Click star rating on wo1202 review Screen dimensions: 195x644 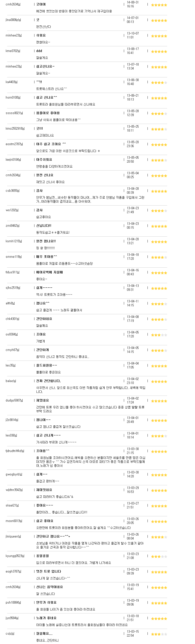click(159, 211)
